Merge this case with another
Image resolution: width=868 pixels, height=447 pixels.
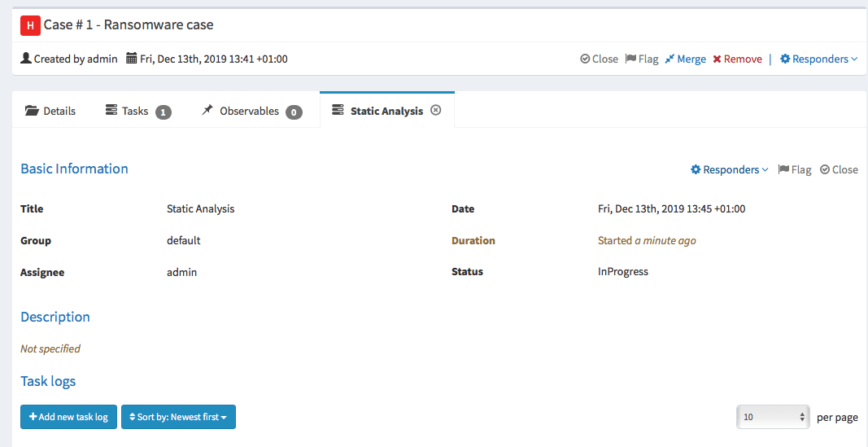[x=685, y=59]
